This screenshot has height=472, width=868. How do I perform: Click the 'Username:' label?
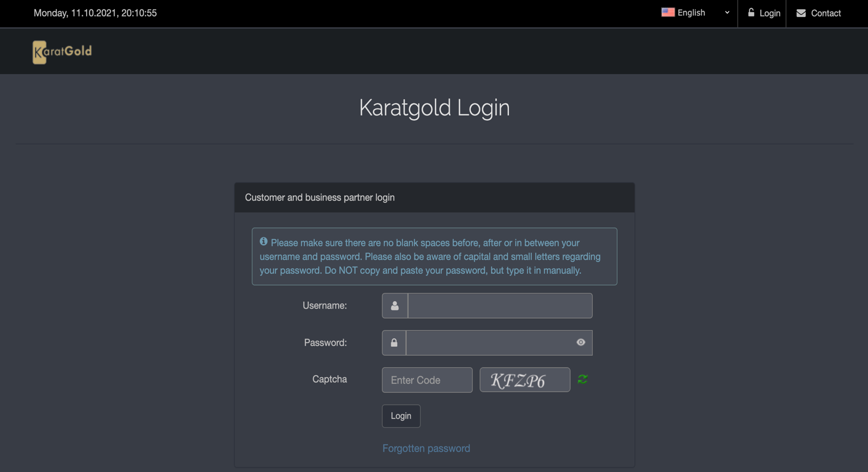point(325,305)
